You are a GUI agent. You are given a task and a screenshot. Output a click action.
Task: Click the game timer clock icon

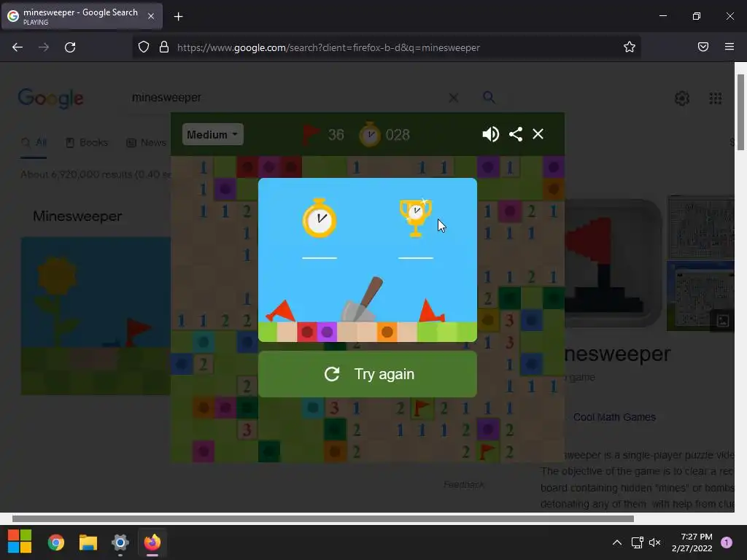tap(370, 135)
